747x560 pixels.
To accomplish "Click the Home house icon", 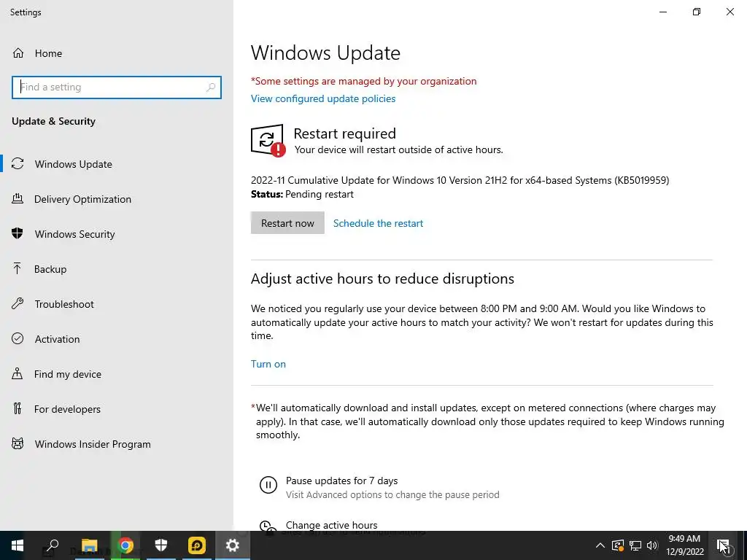I will tap(18, 52).
